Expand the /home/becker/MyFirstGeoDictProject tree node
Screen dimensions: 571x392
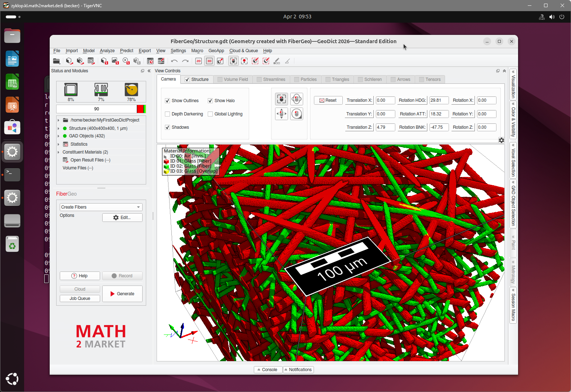click(58, 120)
